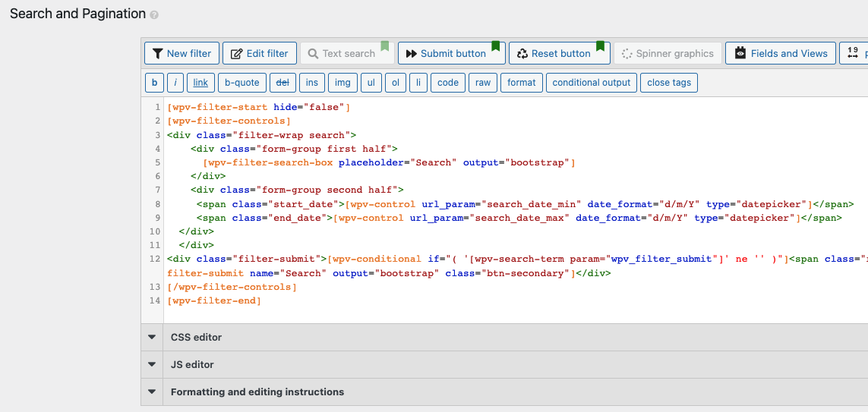
Task: Click the pencil icon on Edit filter
Action: [x=236, y=54]
